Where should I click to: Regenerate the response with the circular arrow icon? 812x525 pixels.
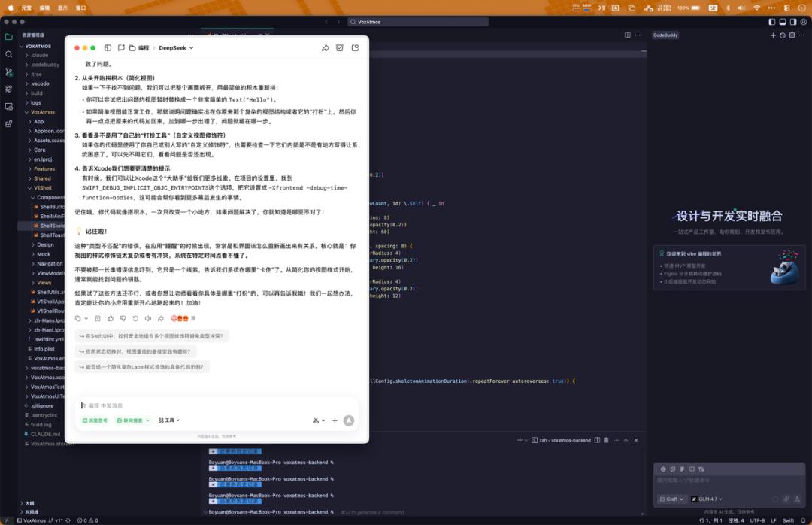pyautogui.click(x=135, y=318)
